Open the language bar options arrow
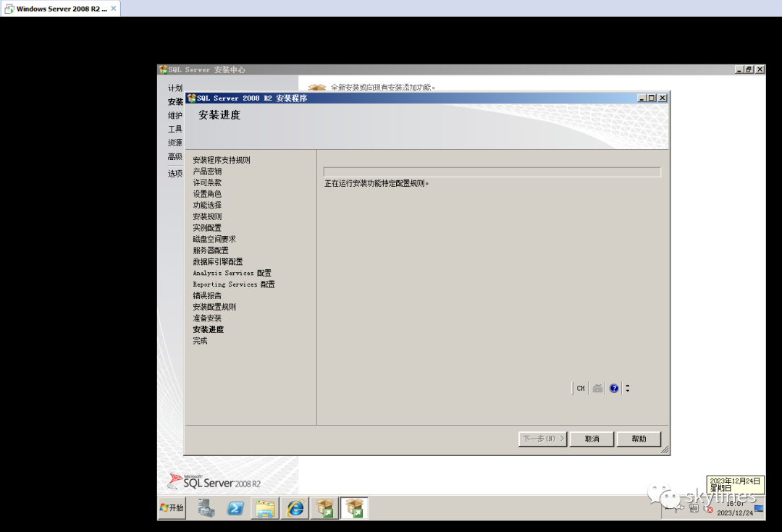 (627, 388)
